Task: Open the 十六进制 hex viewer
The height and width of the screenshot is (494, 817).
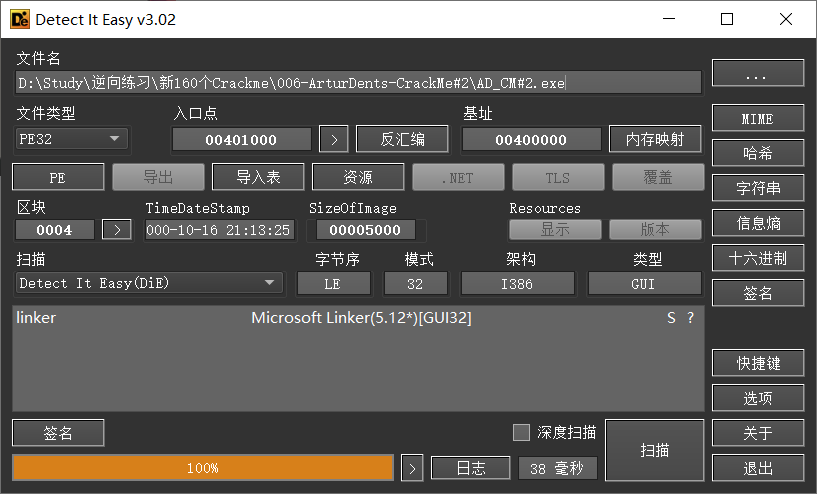Action: point(757,258)
